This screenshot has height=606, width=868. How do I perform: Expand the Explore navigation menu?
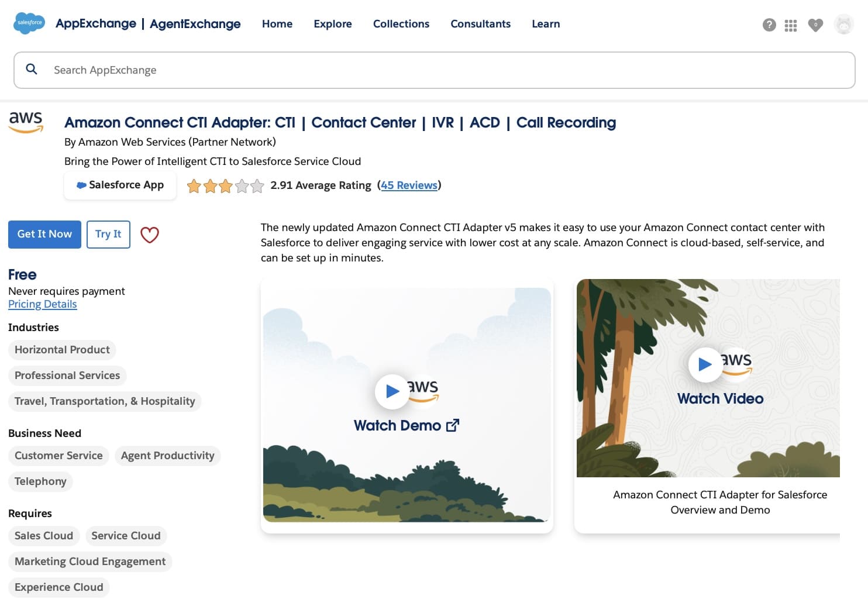(333, 24)
